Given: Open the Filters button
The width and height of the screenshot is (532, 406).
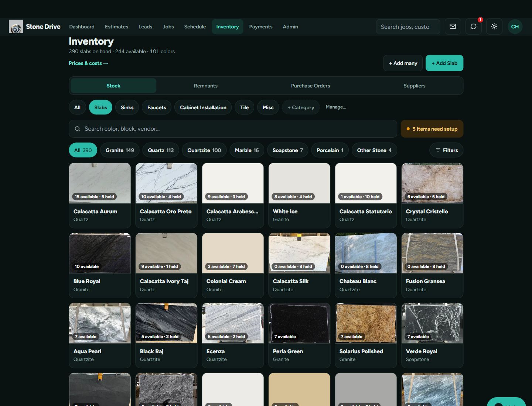Looking at the screenshot, I should click(x=446, y=150).
